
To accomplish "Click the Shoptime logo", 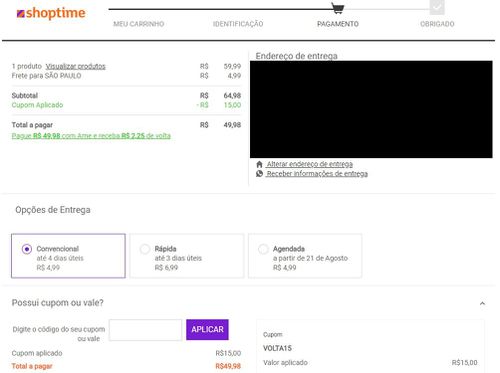I will pyautogui.click(x=51, y=13).
